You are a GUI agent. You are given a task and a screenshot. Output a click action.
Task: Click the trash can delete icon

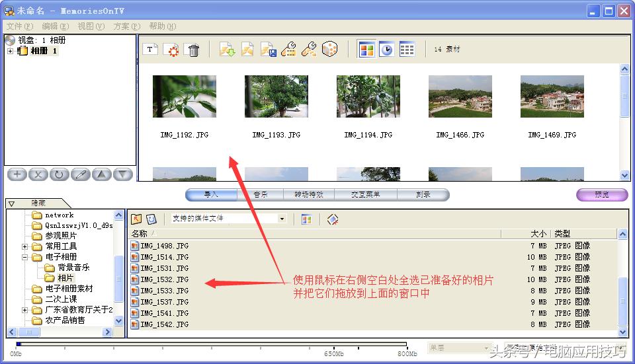click(x=192, y=50)
